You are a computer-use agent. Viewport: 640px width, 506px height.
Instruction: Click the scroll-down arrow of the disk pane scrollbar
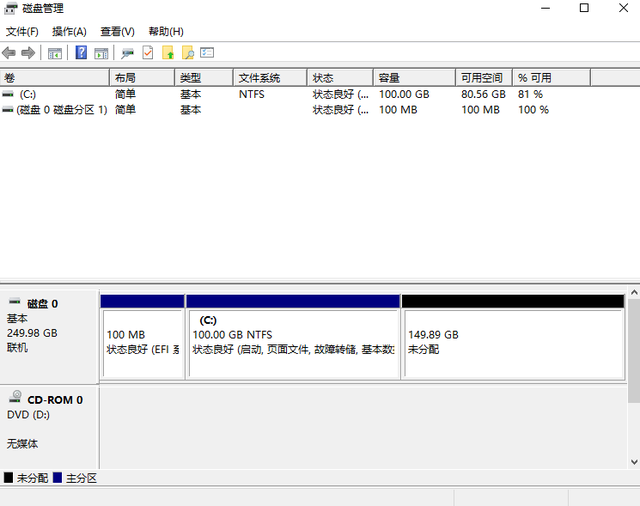632,461
